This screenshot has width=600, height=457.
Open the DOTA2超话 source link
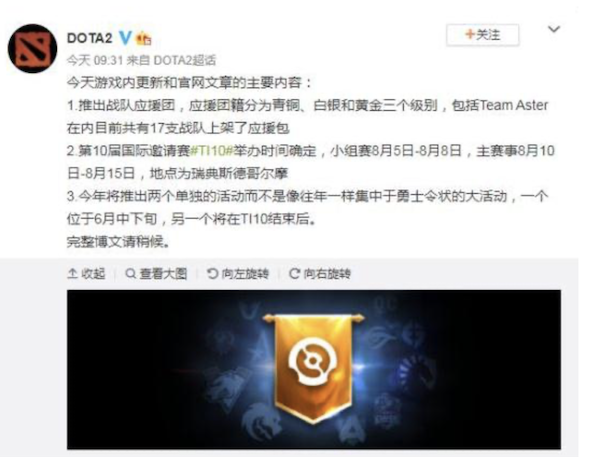pos(185,60)
